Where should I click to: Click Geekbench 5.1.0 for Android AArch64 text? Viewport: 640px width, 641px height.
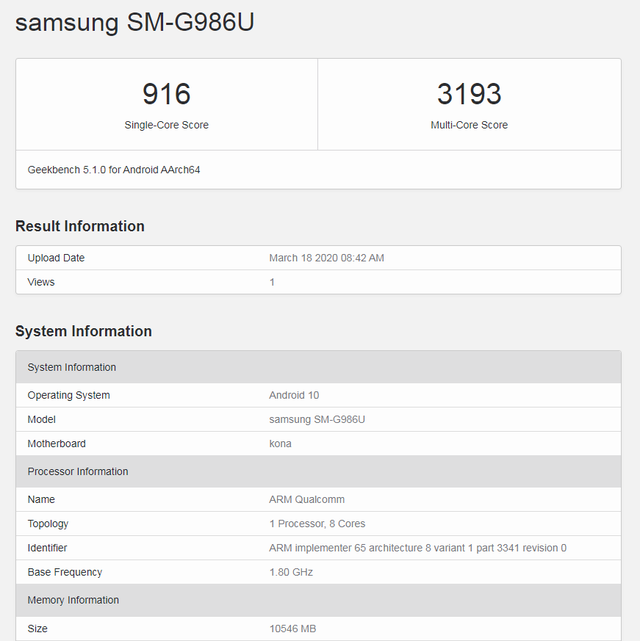[114, 170]
